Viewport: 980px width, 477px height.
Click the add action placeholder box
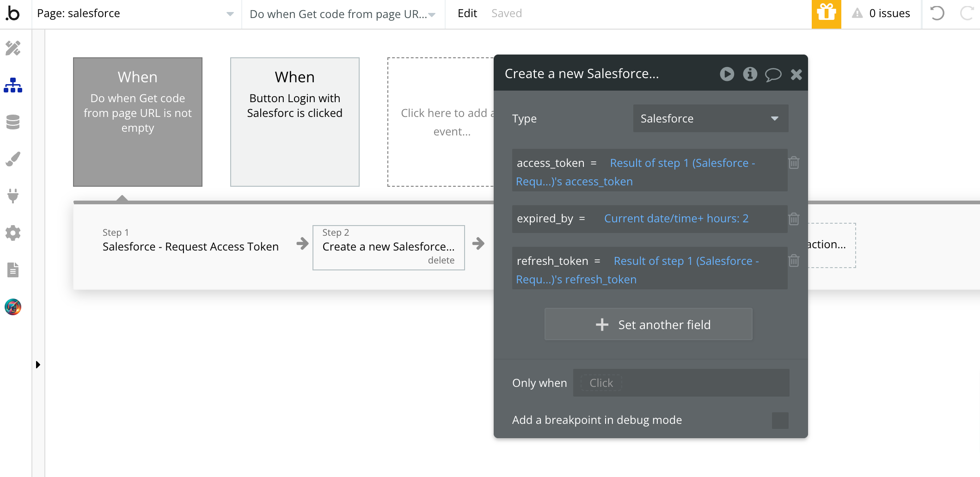click(831, 245)
